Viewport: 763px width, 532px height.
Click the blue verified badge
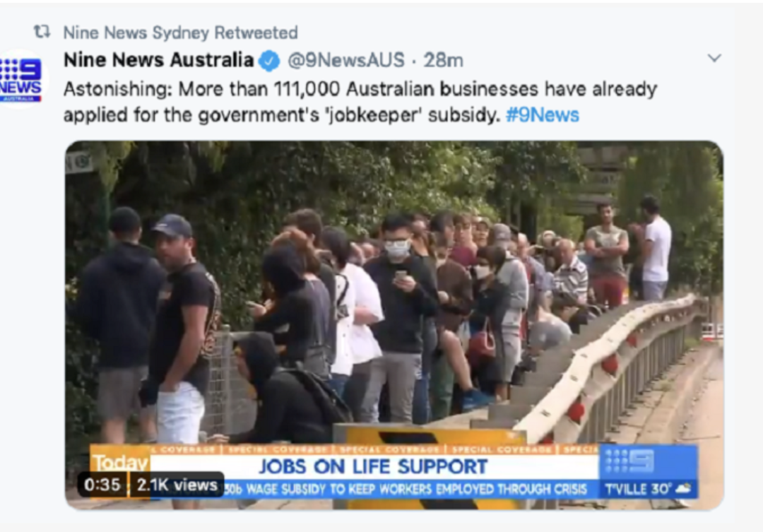click(x=269, y=61)
